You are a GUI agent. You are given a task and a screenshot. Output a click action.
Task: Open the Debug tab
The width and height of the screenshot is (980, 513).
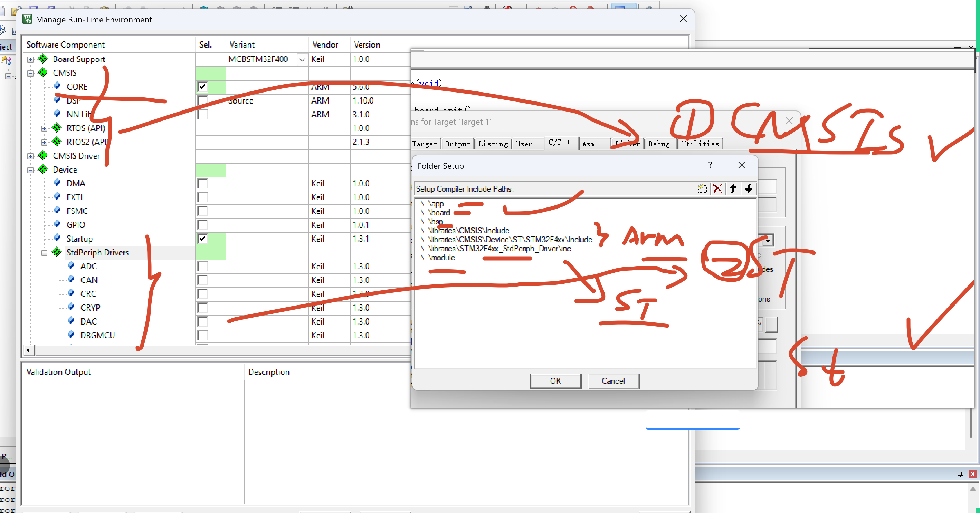(659, 144)
